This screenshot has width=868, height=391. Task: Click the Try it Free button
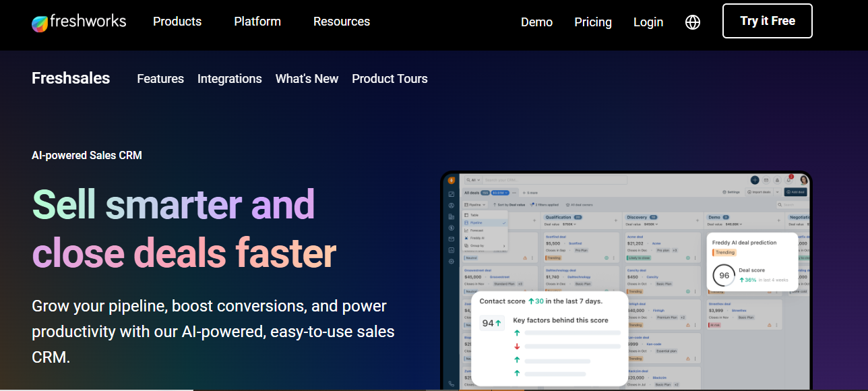tap(768, 21)
